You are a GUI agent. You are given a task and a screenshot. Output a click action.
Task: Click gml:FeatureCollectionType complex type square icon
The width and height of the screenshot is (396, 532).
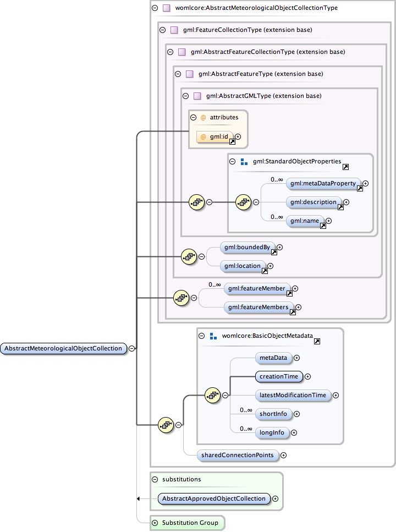[174, 30]
